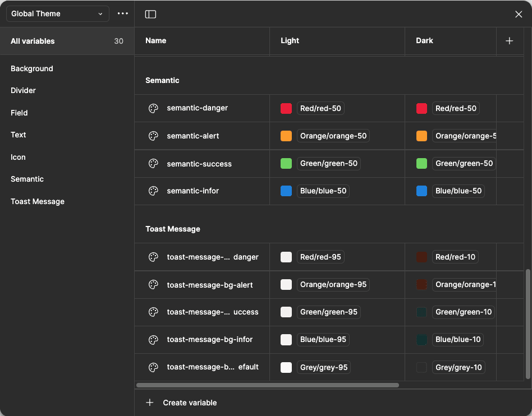Click the palette icon beside semantic-danger
This screenshot has width=532, height=416.
point(153,108)
